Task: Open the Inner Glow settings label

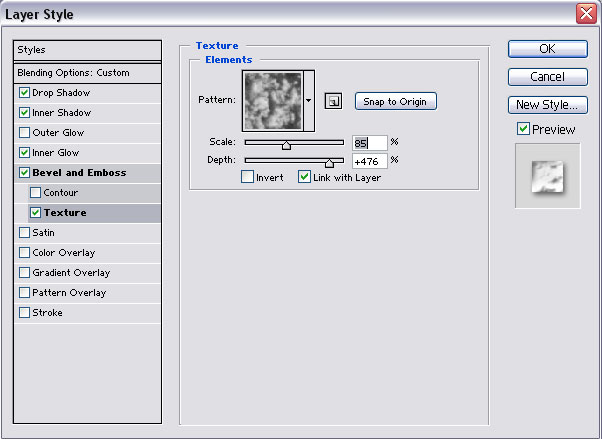Action: tap(56, 152)
